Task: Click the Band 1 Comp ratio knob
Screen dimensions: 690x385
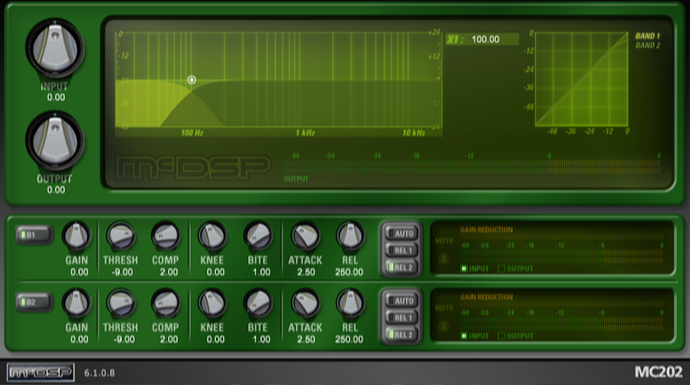Action: pyautogui.click(x=165, y=235)
